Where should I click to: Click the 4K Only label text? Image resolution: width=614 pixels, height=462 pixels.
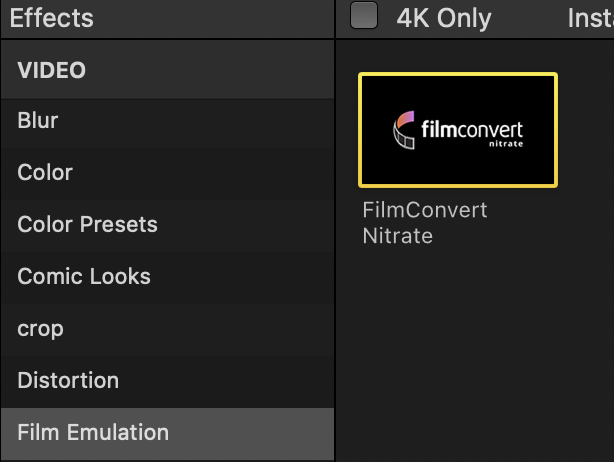(443, 18)
